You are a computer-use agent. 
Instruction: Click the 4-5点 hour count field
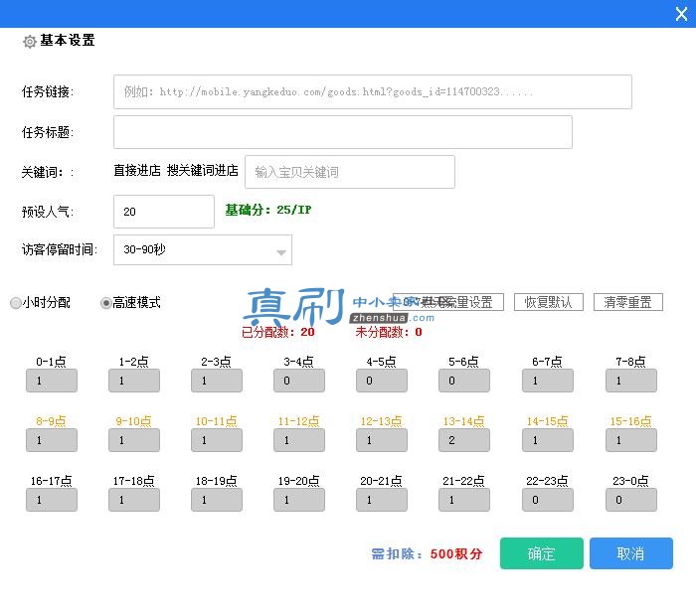tap(382, 381)
